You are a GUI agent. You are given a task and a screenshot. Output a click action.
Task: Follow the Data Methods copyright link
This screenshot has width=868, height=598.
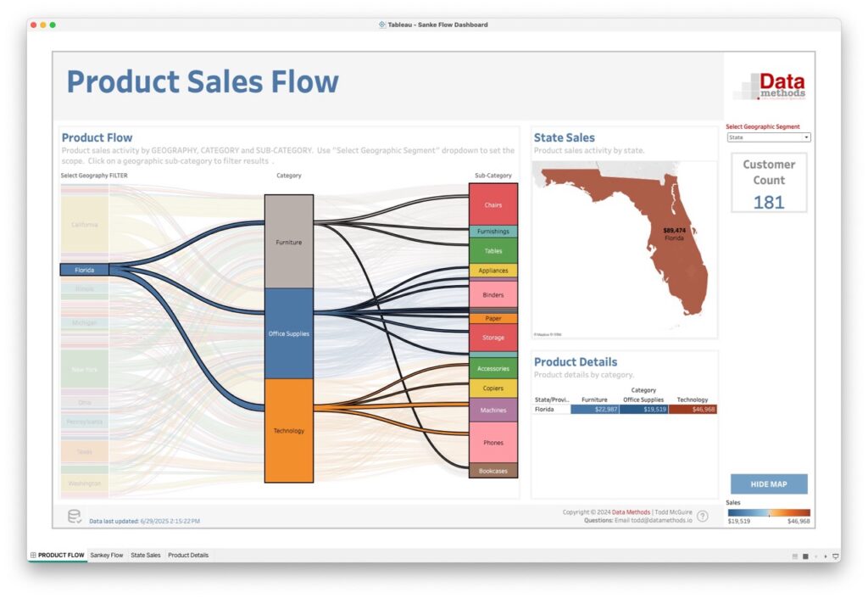pos(631,512)
